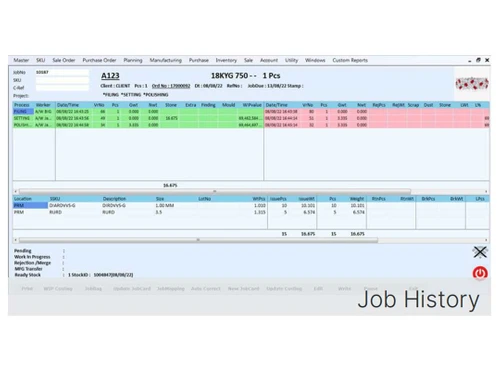The width and height of the screenshot is (500, 375).
Task: Click the lower grid horizontal scrollbar
Action: [198, 240]
